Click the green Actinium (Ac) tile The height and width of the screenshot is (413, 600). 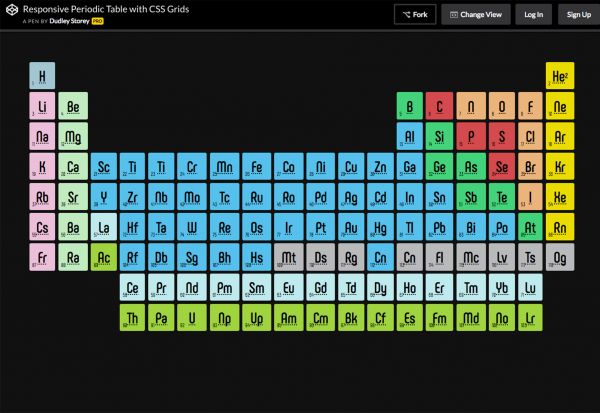click(104, 257)
